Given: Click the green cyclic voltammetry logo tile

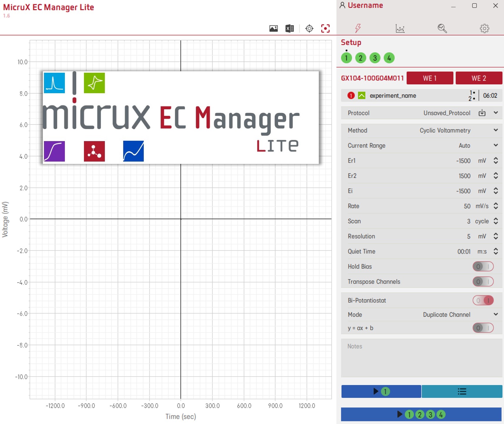Looking at the screenshot, I should pyautogui.click(x=94, y=83).
